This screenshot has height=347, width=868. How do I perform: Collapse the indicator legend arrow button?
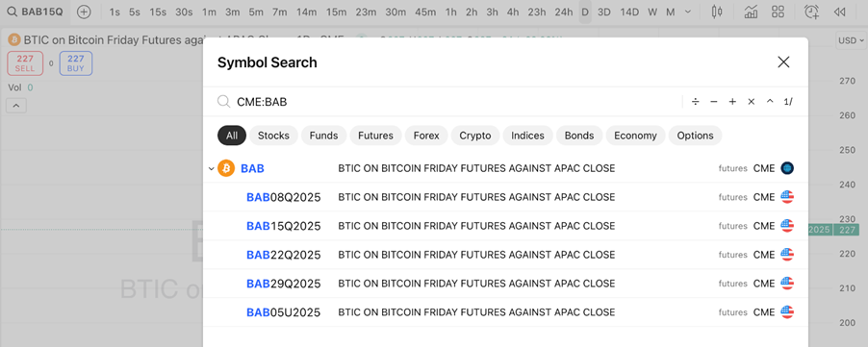[x=16, y=105]
